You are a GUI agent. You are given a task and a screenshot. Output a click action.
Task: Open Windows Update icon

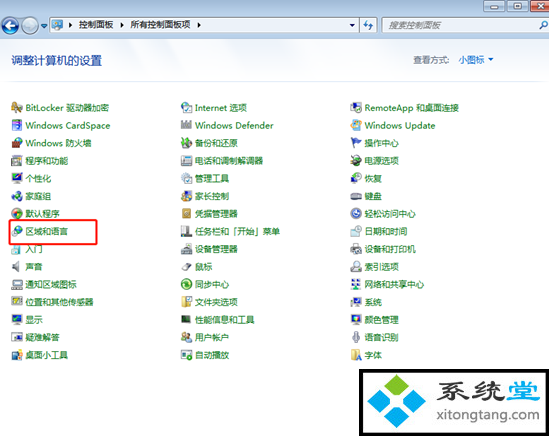click(x=356, y=125)
